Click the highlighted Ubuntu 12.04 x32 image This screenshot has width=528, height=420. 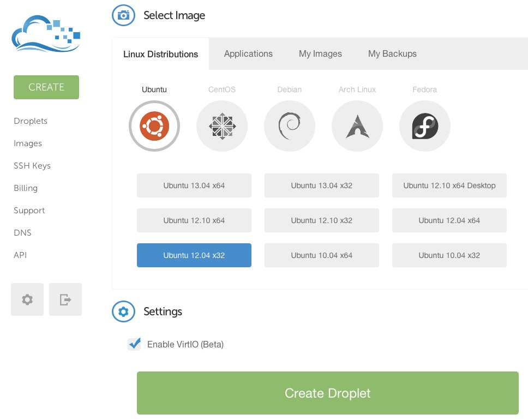[194, 255]
